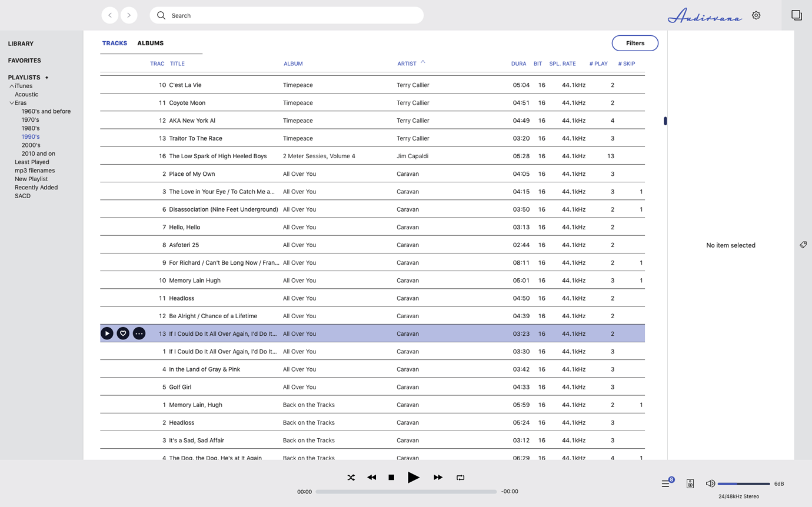Screen dimensions: 812x507
Task: Open the Filters button
Action: pyautogui.click(x=635, y=43)
